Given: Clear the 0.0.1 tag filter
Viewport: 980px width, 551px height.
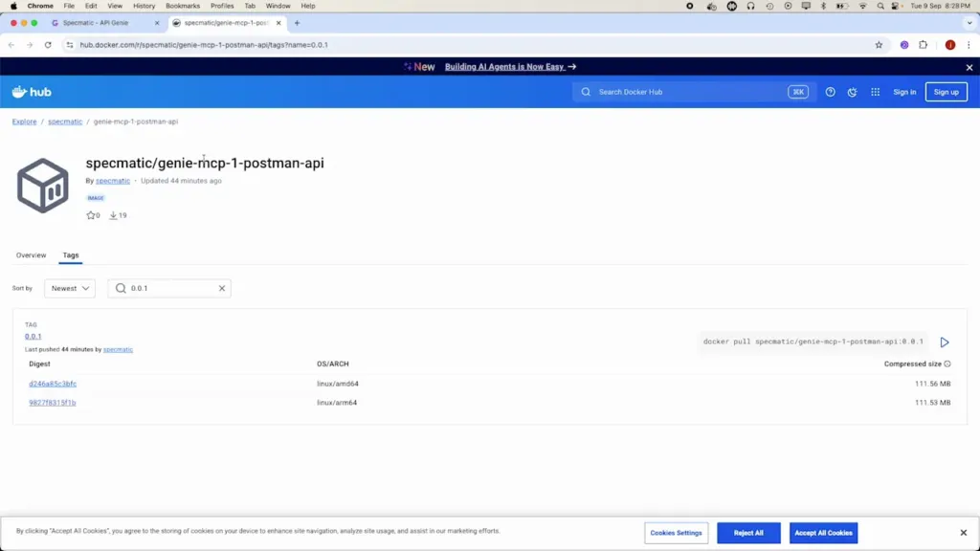Looking at the screenshot, I should click(x=222, y=288).
